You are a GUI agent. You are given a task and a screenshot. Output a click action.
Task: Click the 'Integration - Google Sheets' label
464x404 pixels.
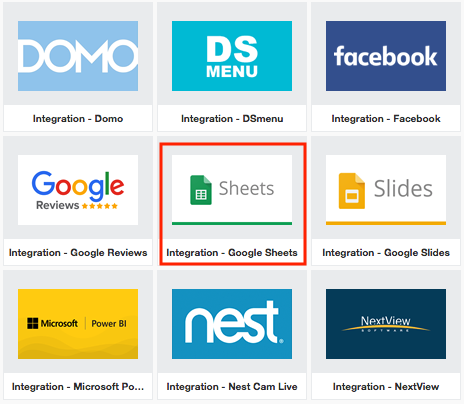232,253
